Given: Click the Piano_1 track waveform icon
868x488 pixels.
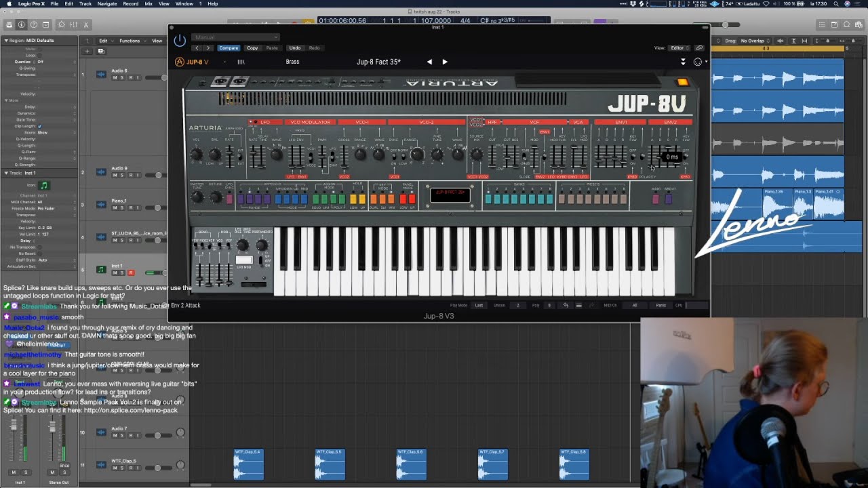Looking at the screenshot, I should coord(101,204).
